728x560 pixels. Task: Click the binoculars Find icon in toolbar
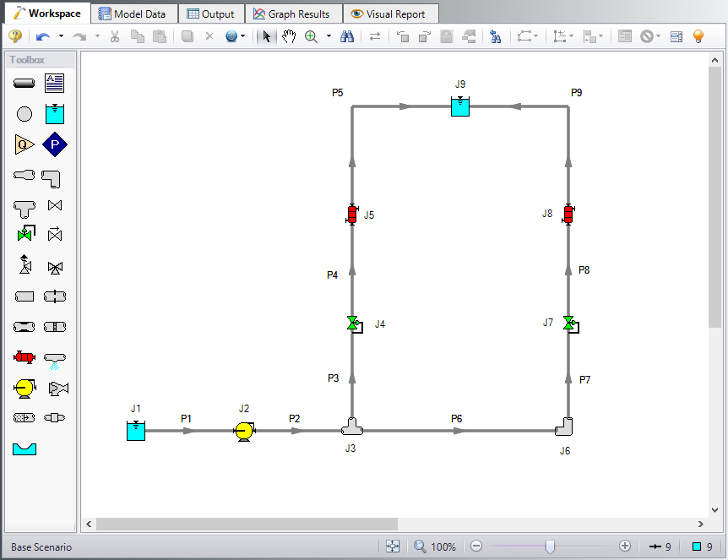pyautogui.click(x=346, y=36)
